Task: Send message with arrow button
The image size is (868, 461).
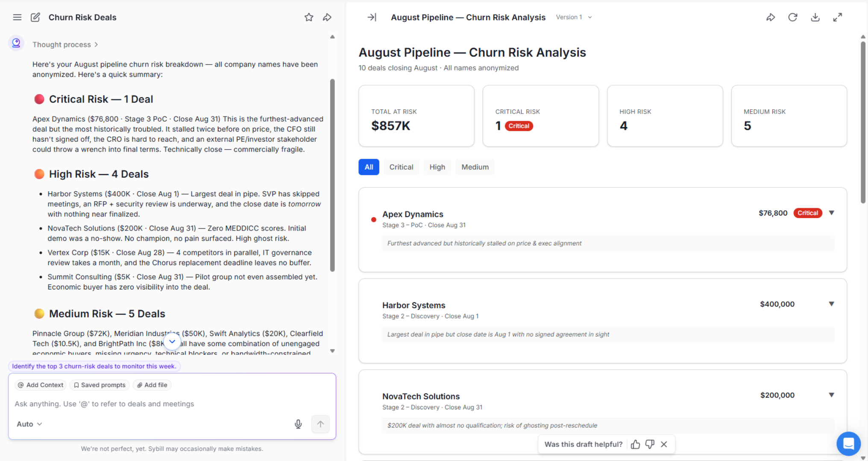Action: (320, 424)
